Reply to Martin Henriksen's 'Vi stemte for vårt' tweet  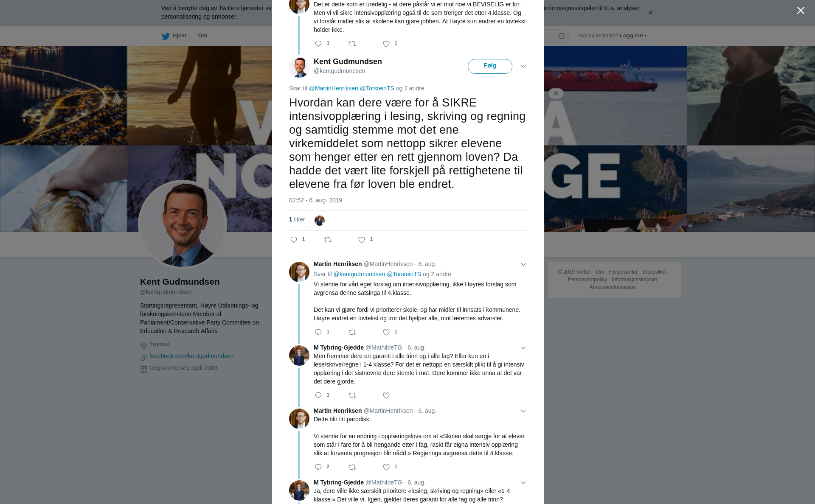pos(318,332)
